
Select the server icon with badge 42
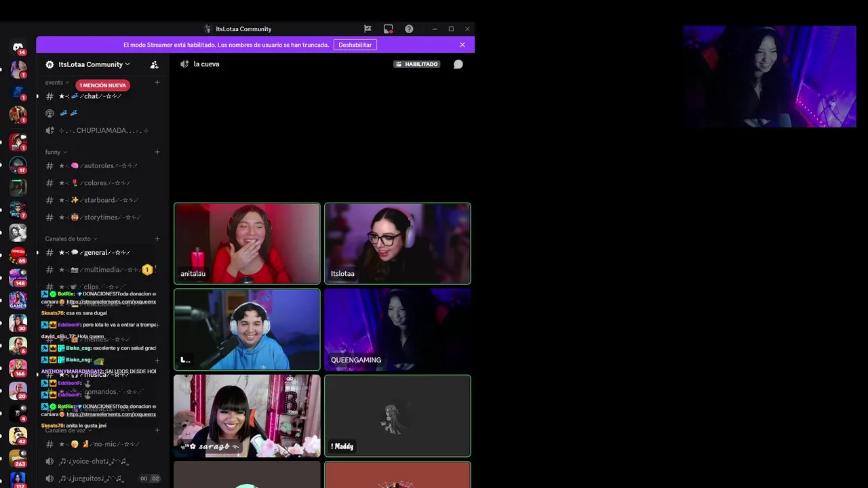click(x=18, y=436)
